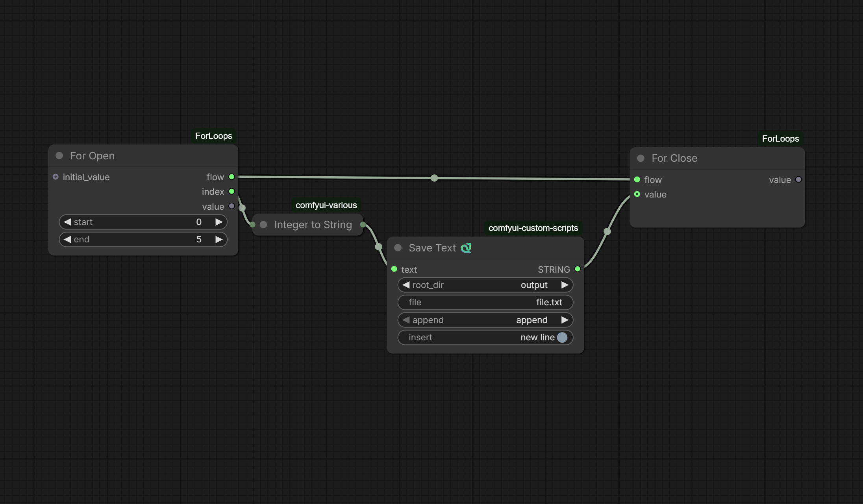
Task: Click the ForLoops badge above For Open
Action: tap(214, 136)
